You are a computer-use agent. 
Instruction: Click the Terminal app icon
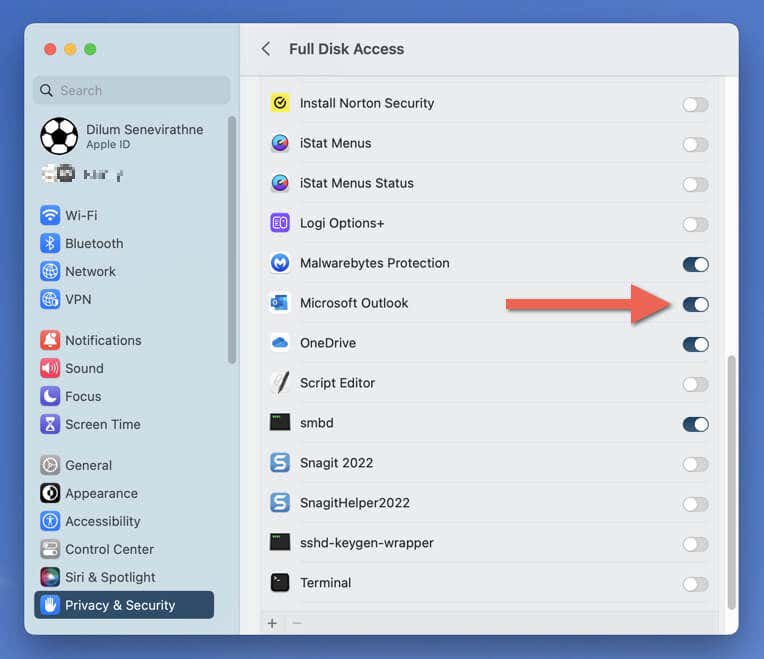pyautogui.click(x=280, y=582)
